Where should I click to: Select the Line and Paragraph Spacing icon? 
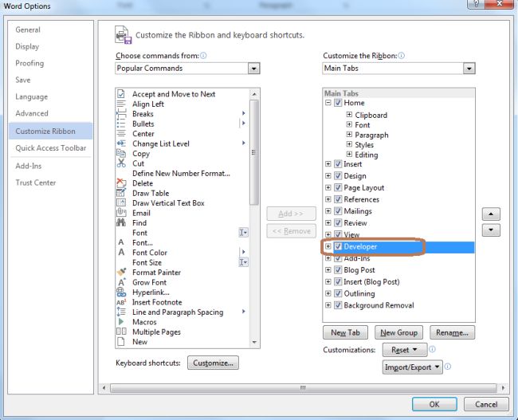121,312
